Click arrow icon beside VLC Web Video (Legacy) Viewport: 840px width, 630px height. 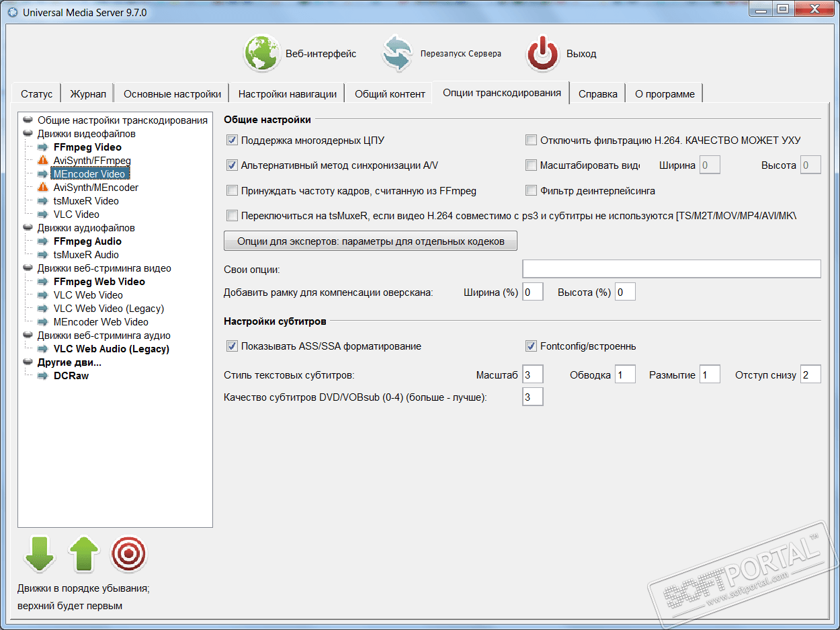coord(43,309)
